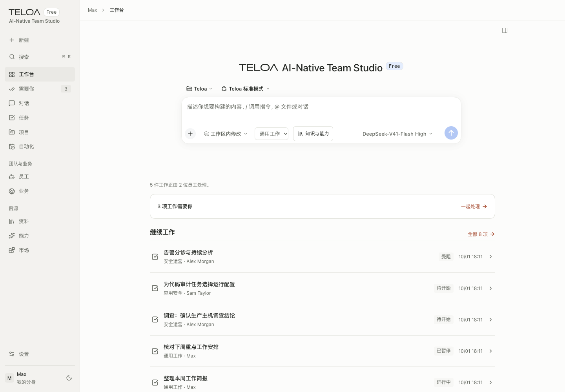Click the 新建 plus icon in sidebar
This screenshot has height=392, width=565.
(12, 40)
